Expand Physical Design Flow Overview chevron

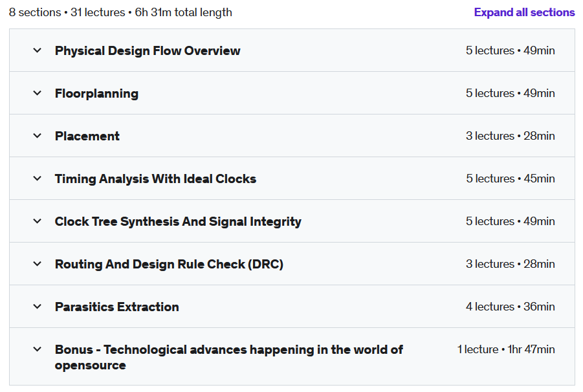pos(37,50)
